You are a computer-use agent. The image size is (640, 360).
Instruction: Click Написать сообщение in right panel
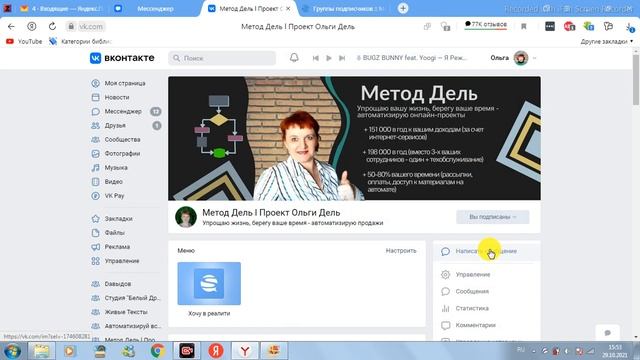[x=486, y=251]
